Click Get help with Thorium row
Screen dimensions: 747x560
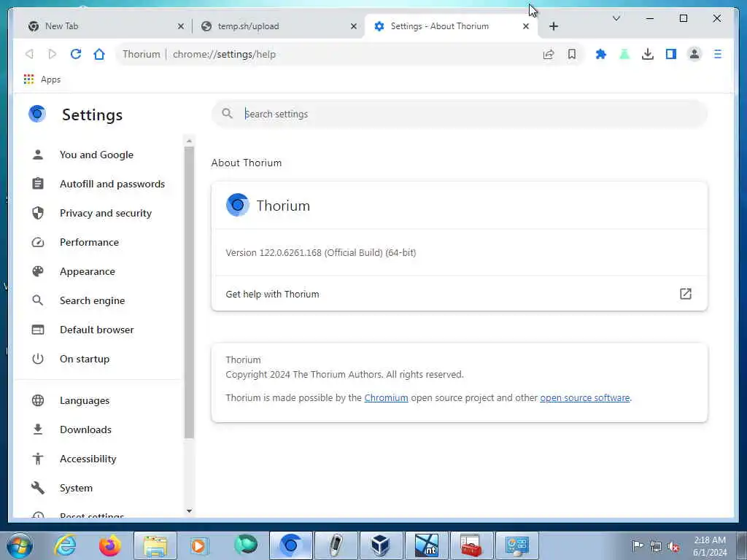460,294
